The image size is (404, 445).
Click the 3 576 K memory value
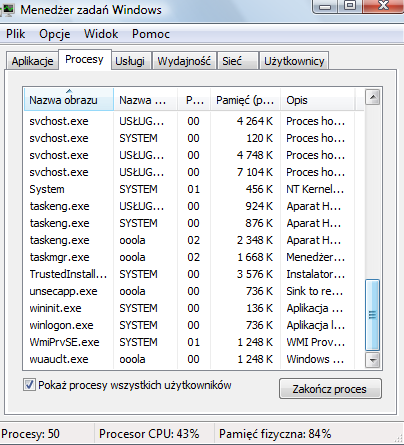coord(255,274)
